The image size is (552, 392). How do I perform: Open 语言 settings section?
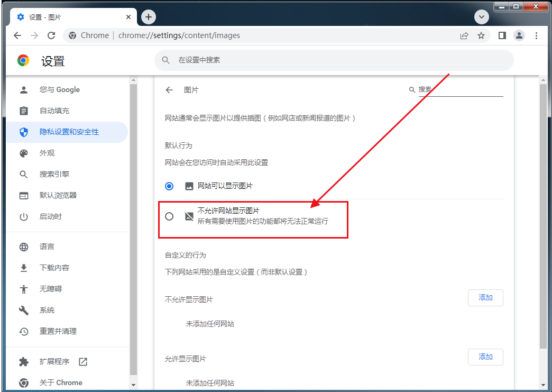coord(67,247)
